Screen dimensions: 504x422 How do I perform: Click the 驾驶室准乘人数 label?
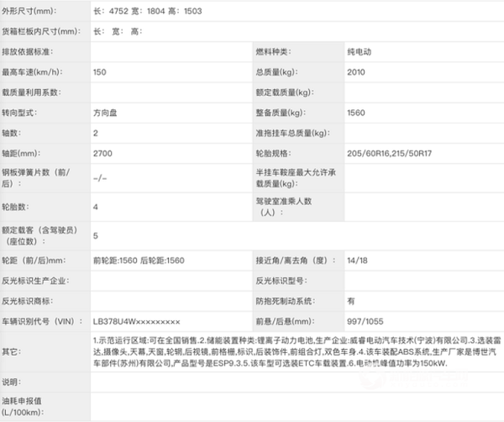click(284, 207)
